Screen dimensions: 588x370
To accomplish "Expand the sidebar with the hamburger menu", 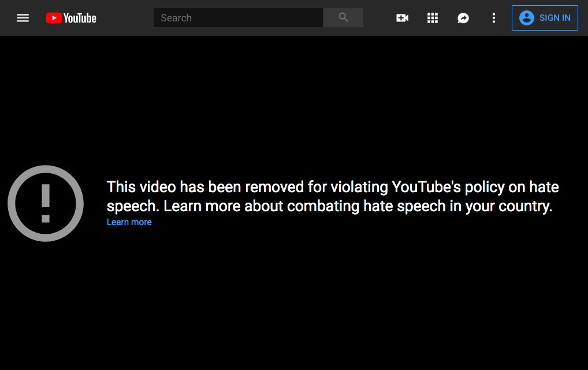I will click(x=23, y=18).
